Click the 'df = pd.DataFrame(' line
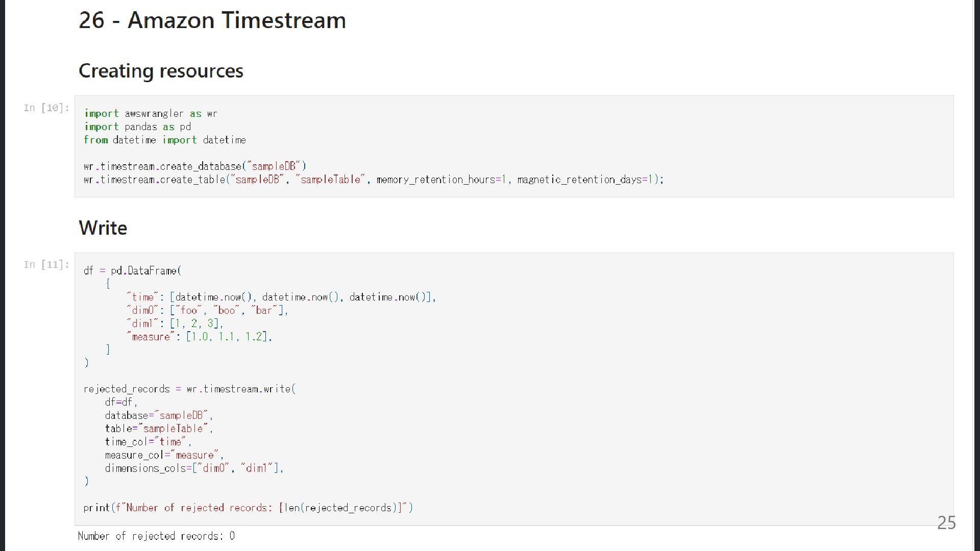 point(132,270)
